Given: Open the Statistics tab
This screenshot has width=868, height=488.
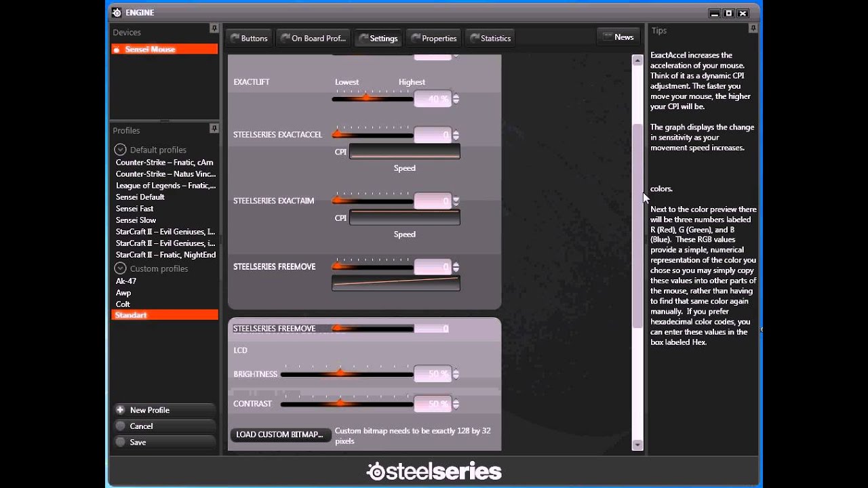Looking at the screenshot, I should (490, 39).
